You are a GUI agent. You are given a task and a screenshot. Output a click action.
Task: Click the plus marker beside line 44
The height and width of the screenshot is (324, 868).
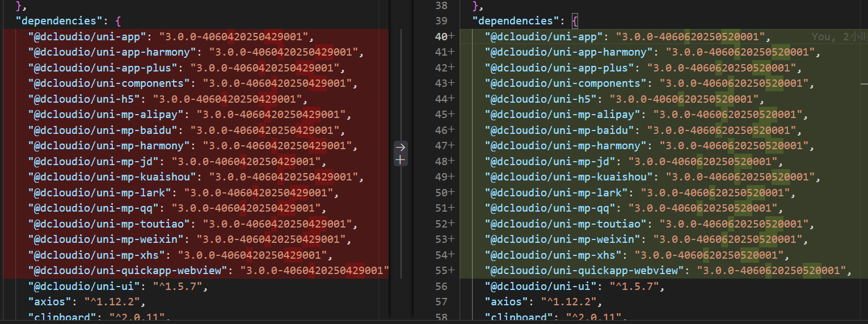pos(452,99)
